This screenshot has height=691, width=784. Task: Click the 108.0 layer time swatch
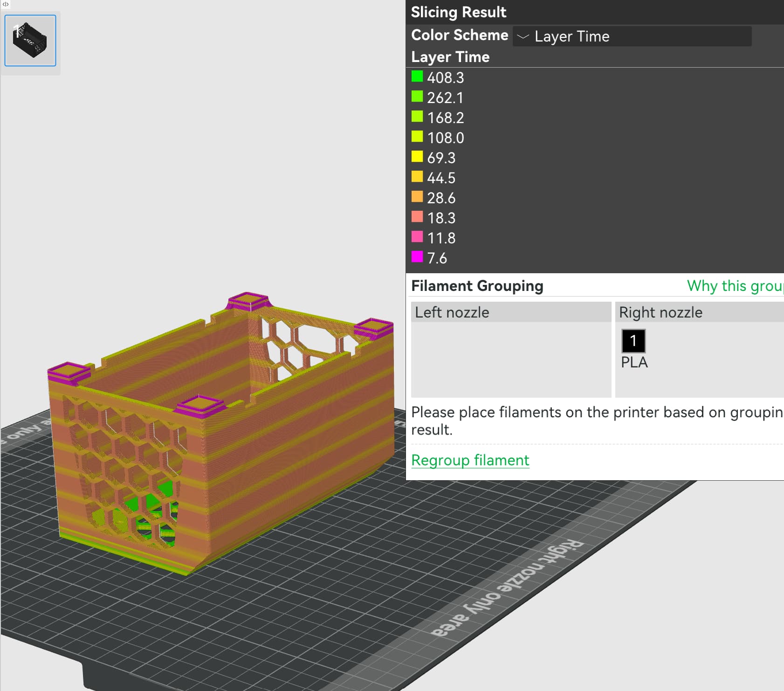[x=417, y=136]
